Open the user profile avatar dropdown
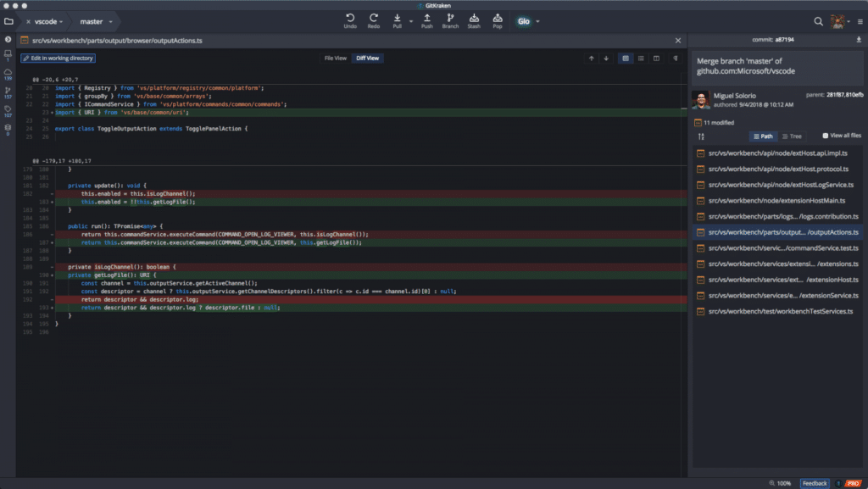The image size is (868, 489). point(840,21)
